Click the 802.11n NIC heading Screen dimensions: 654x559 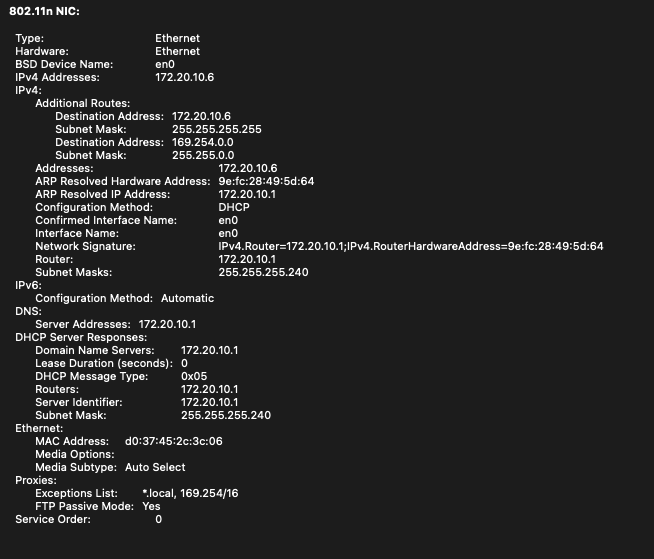(43, 11)
